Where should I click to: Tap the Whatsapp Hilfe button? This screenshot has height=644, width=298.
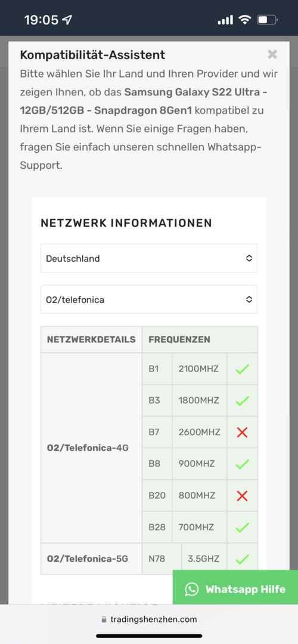tap(235, 589)
